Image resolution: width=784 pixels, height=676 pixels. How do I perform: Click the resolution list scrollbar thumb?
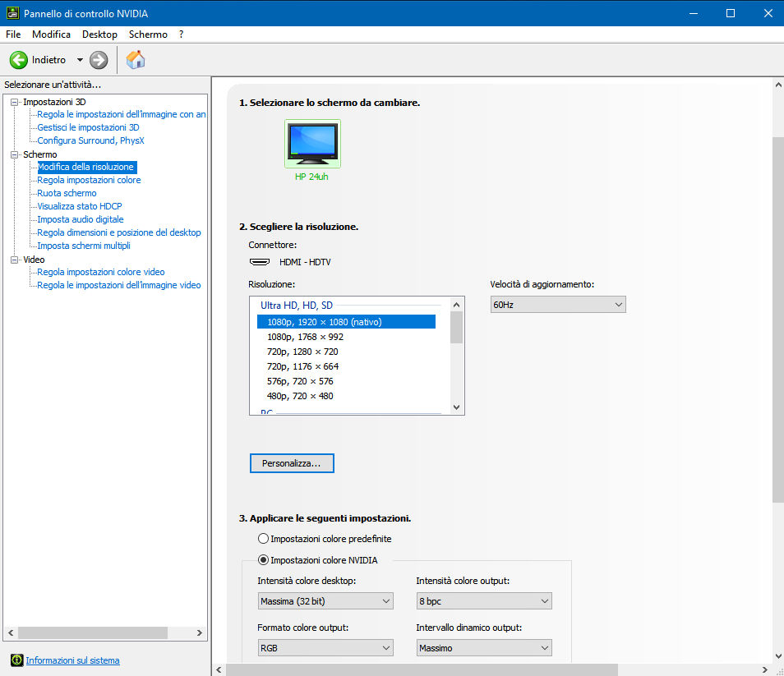(x=456, y=327)
